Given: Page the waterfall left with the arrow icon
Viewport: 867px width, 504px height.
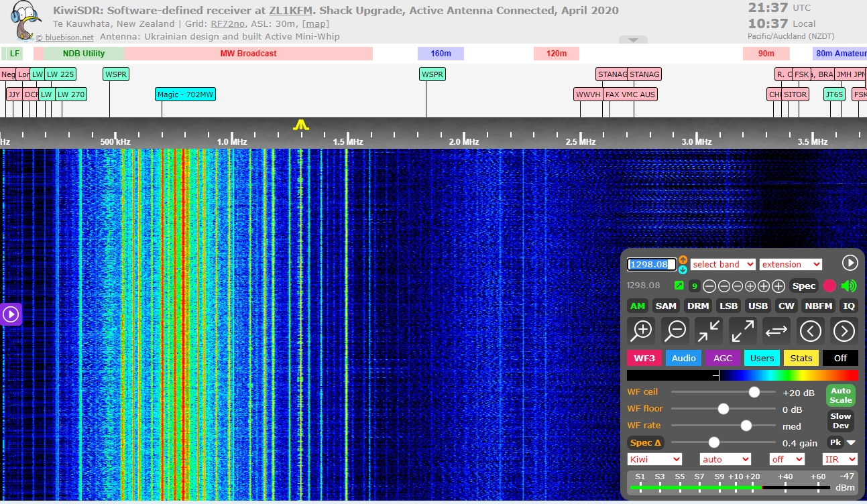Looking at the screenshot, I should point(811,330).
